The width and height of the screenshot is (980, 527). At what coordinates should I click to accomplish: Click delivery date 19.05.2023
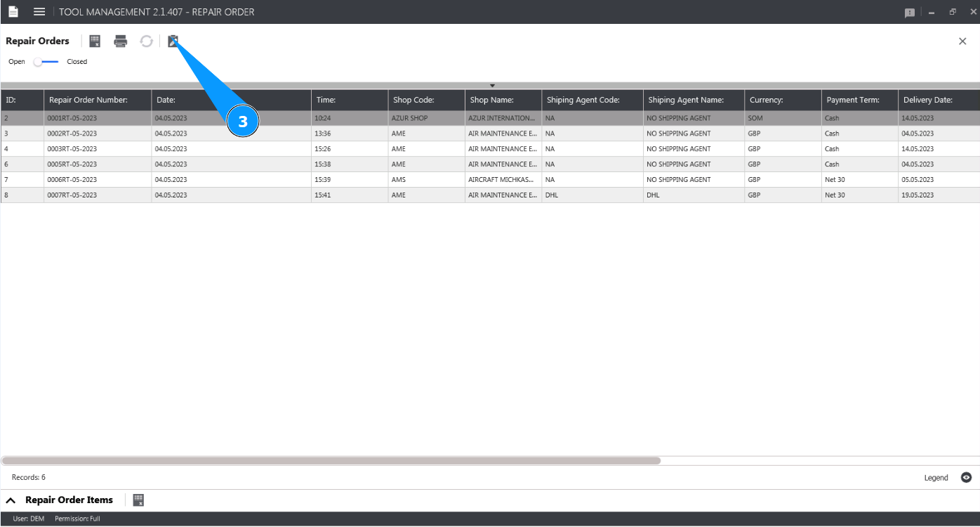coord(939,195)
